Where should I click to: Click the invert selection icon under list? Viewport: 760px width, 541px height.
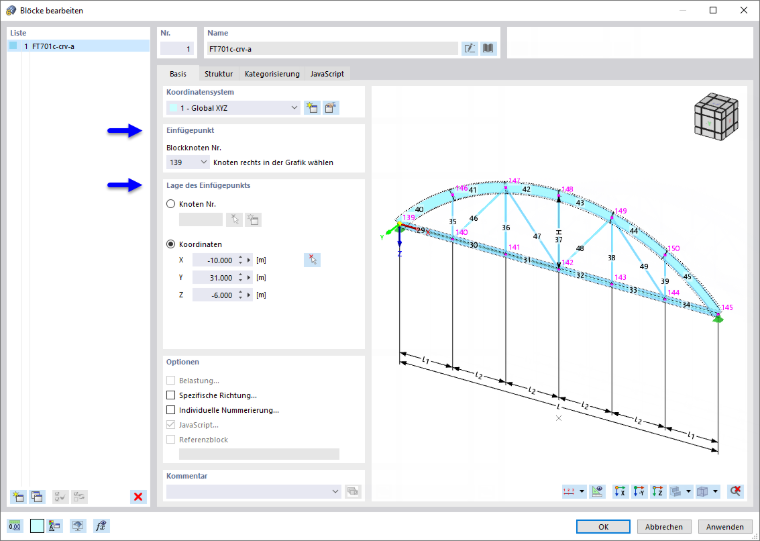pyautogui.click(x=79, y=496)
